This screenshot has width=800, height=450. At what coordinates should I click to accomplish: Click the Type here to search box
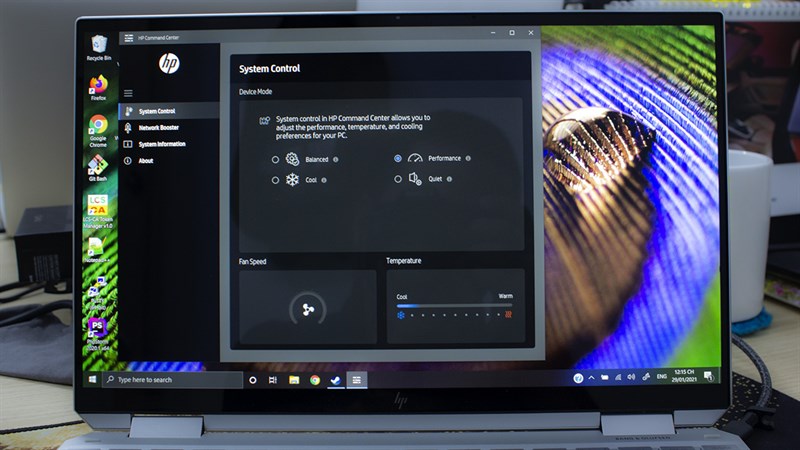click(172, 380)
